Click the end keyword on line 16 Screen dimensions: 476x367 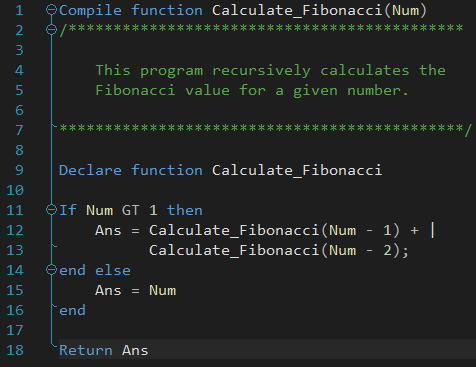click(x=72, y=310)
